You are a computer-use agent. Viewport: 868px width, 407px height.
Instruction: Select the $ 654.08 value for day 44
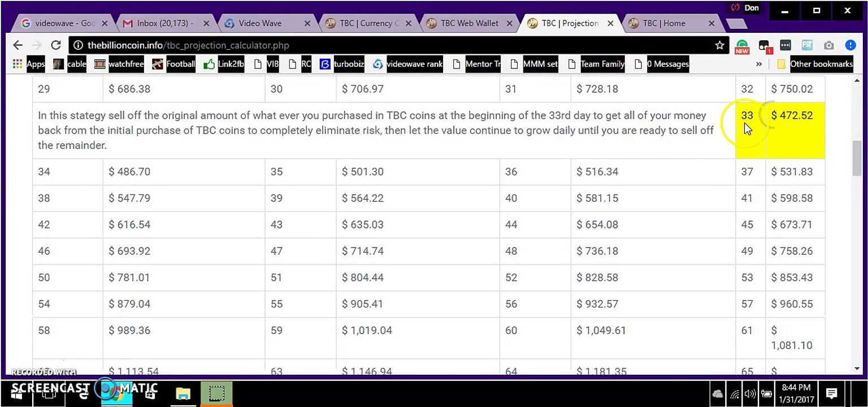[597, 224]
